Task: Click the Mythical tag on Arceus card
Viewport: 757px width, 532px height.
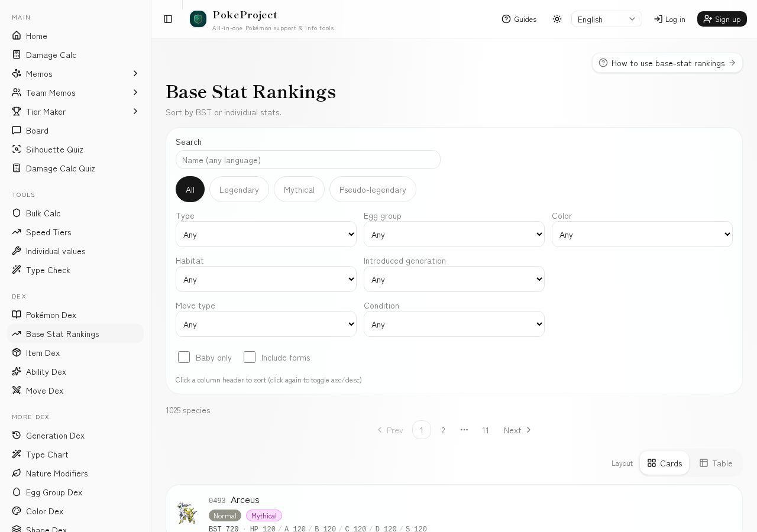Action: 264,515
